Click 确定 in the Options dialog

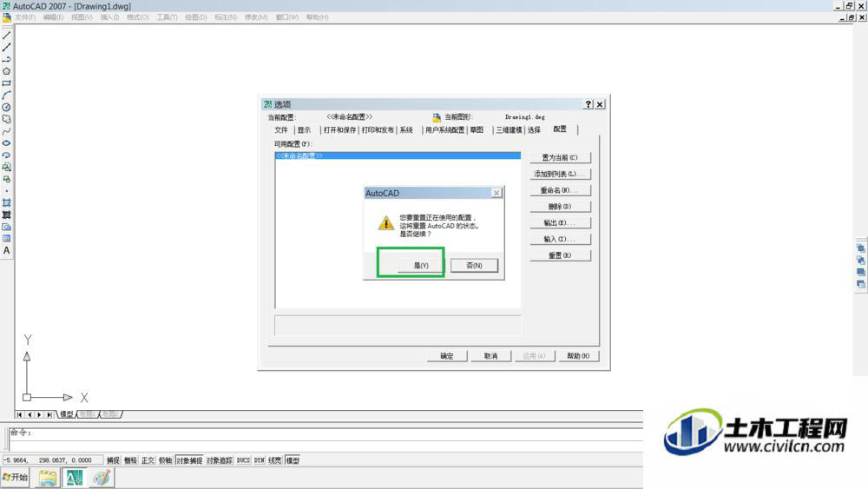[x=447, y=356]
